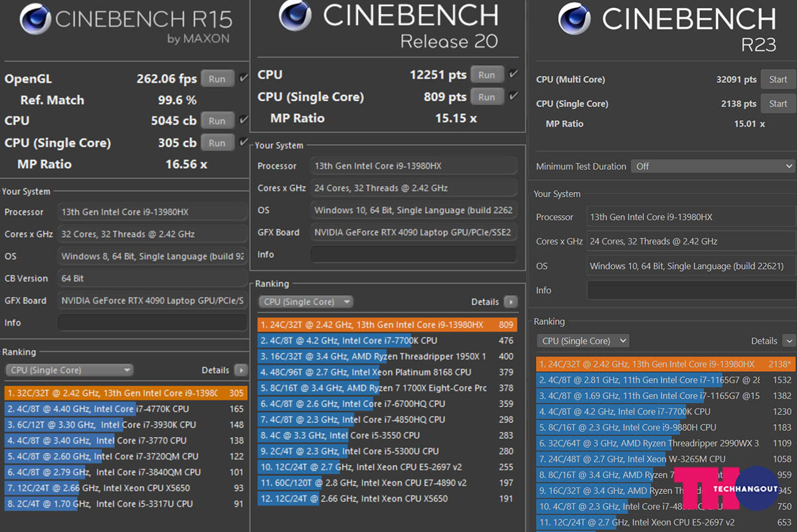Select the Xeon E5-2697 v2 row in R20
The width and height of the screenshot is (797, 532).
pyautogui.click(x=388, y=467)
